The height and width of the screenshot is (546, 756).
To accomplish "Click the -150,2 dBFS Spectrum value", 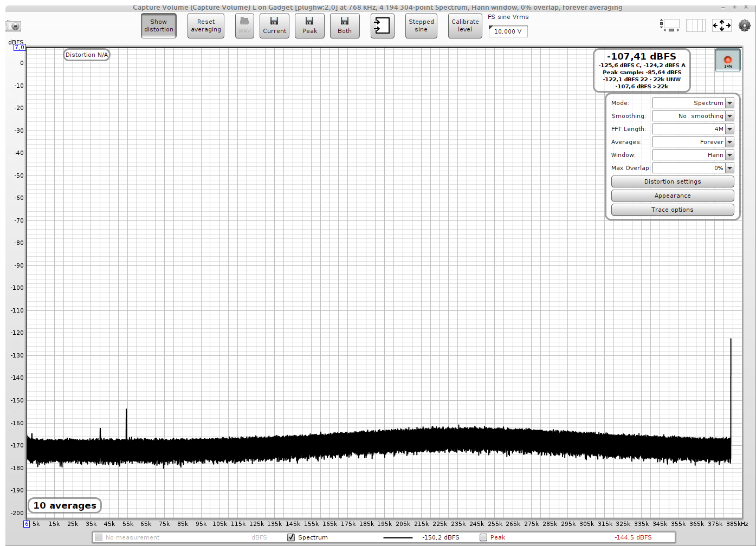I will click(441, 537).
